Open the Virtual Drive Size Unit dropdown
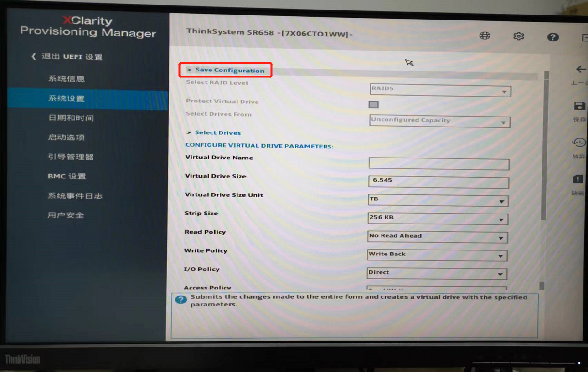The image size is (588, 372). pyautogui.click(x=438, y=200)
